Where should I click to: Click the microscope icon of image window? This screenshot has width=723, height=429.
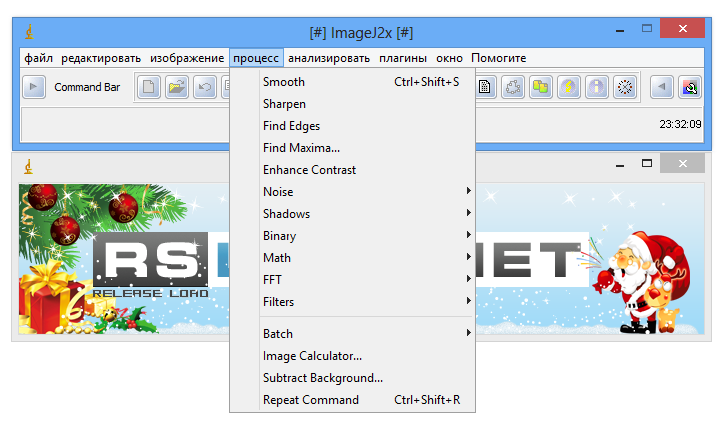click(29, 166)
